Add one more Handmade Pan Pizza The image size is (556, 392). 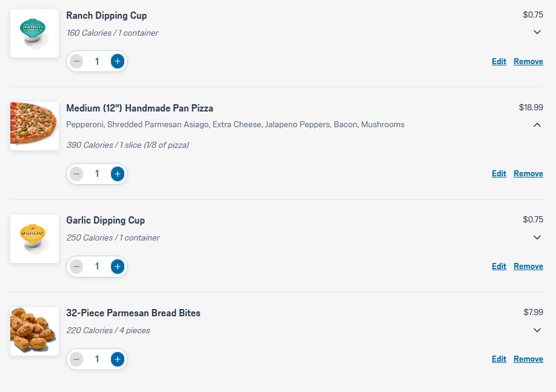[118, 174]
